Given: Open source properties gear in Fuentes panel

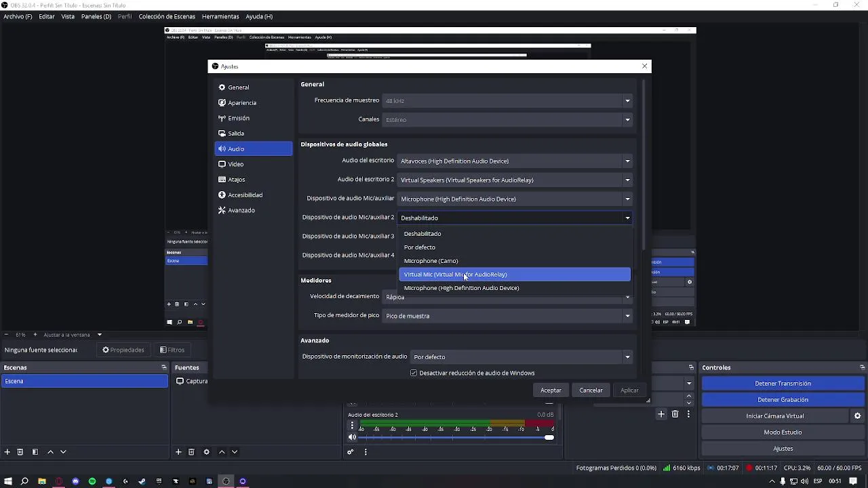Looking at the screenshot, I should coord(206,452).
